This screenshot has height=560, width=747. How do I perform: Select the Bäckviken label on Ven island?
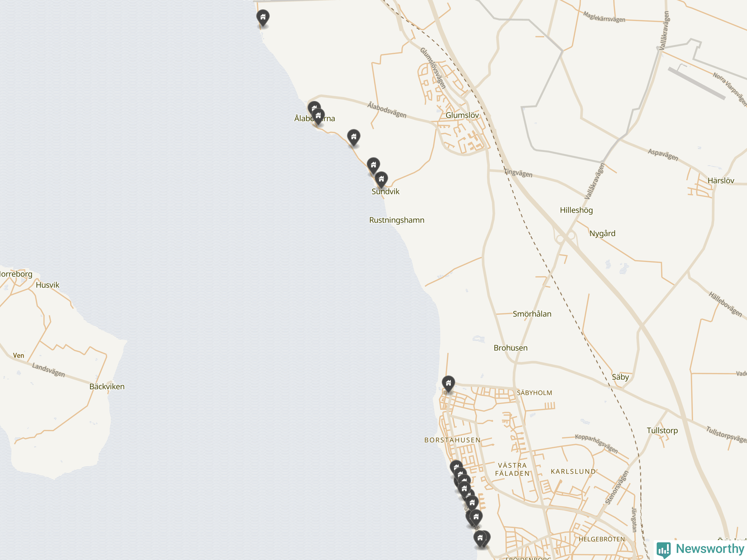(107, 386)
